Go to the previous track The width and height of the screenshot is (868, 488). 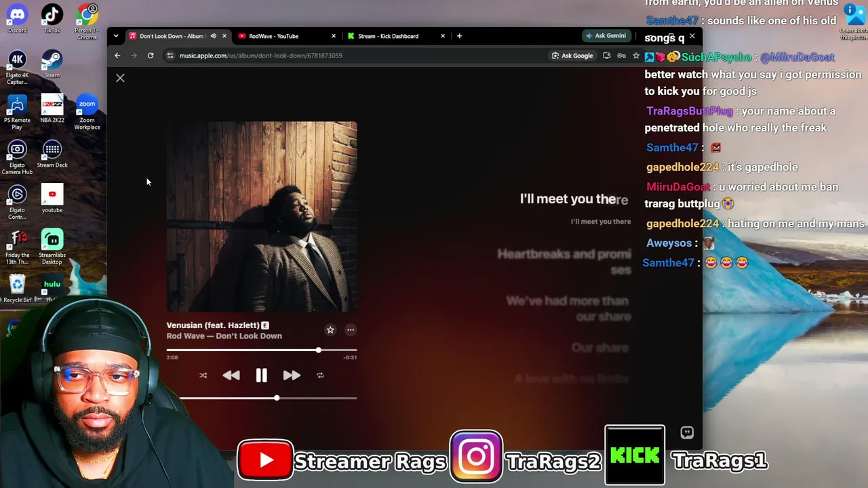pos(231,375)
